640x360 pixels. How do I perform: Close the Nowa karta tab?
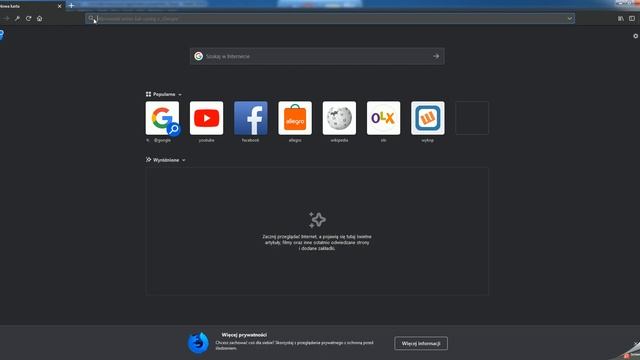coord(60,6)
